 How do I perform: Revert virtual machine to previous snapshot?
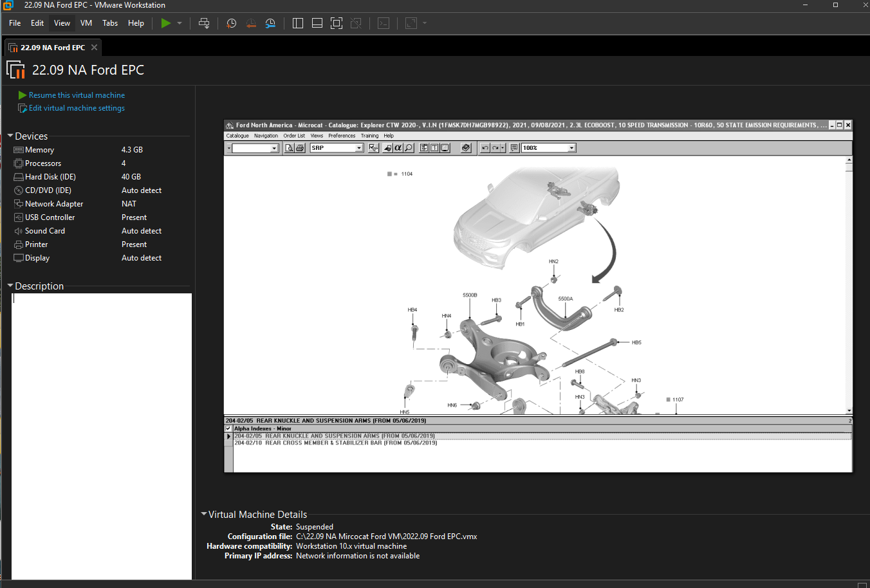[x=251, y=23]
